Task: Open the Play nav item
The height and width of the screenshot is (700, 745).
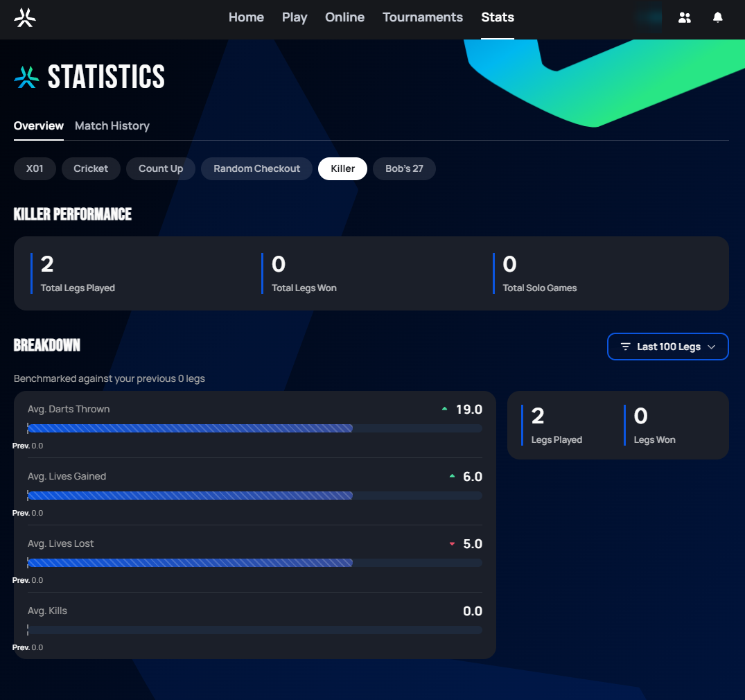Action: [x=295, y=17]
